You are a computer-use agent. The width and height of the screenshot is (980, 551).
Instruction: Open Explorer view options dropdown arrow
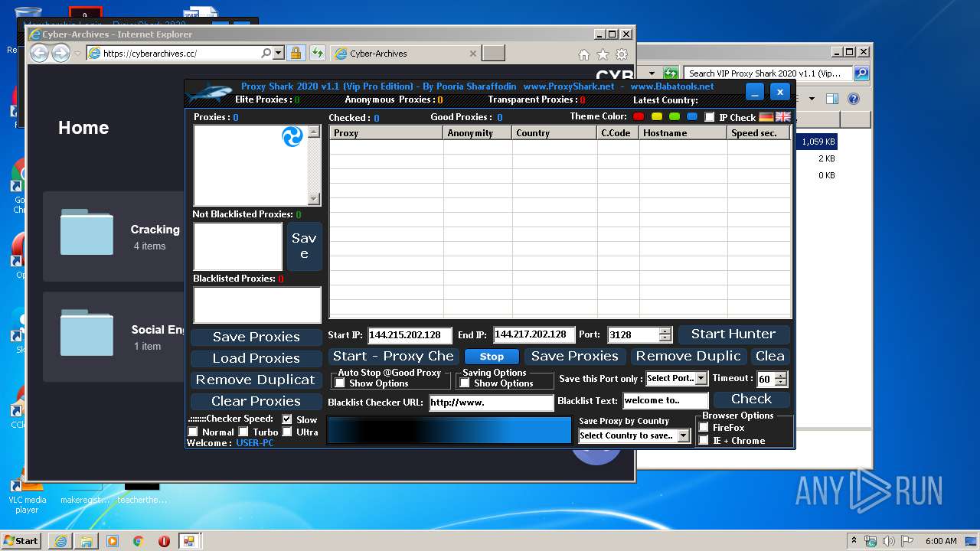(812, 99)
